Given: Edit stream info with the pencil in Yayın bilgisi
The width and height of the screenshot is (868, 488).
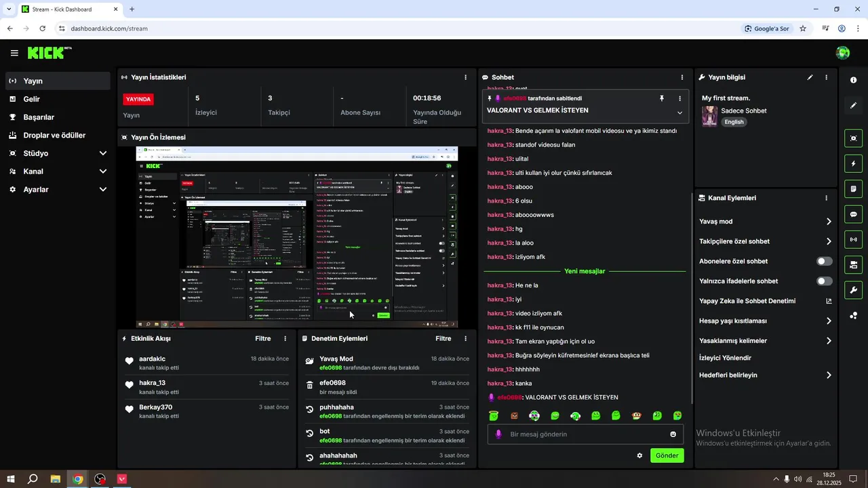Looking at the screenshot, I should tap(810, 77).
